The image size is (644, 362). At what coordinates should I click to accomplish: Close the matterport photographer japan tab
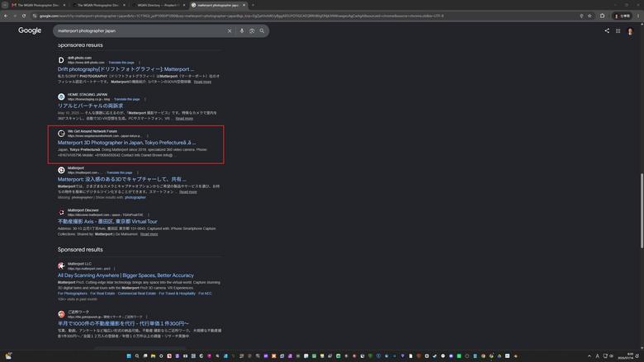244,5
